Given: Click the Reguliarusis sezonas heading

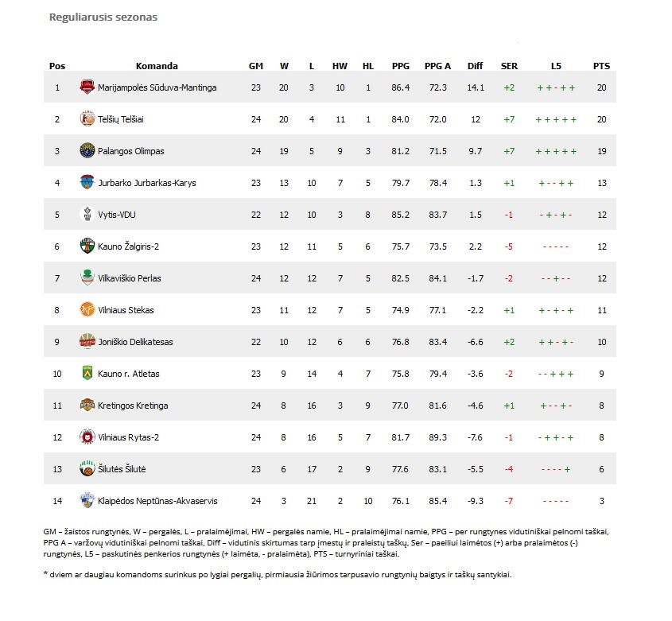Looking at the screenshot, I should tap(103, 17).
